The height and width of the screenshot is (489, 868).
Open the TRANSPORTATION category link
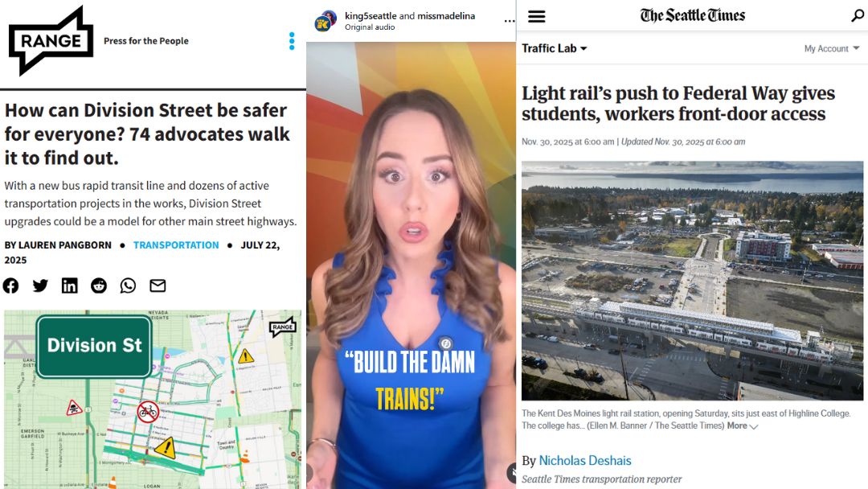176,244
